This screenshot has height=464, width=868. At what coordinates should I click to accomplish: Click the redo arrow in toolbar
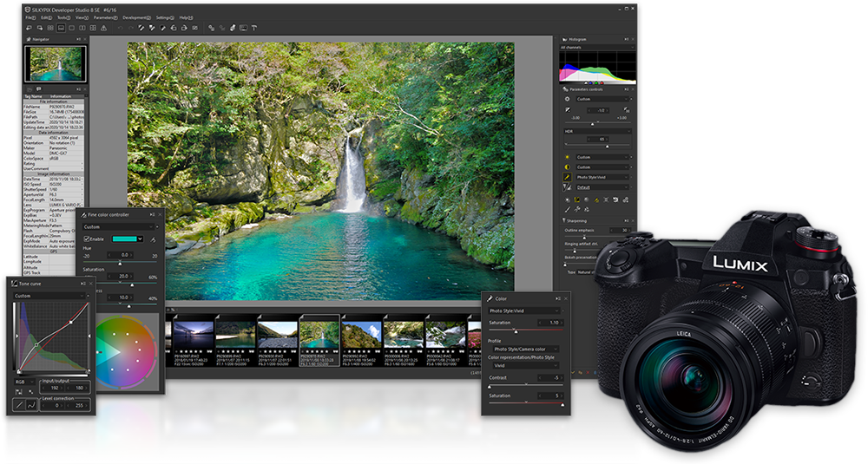pos(131,28)
